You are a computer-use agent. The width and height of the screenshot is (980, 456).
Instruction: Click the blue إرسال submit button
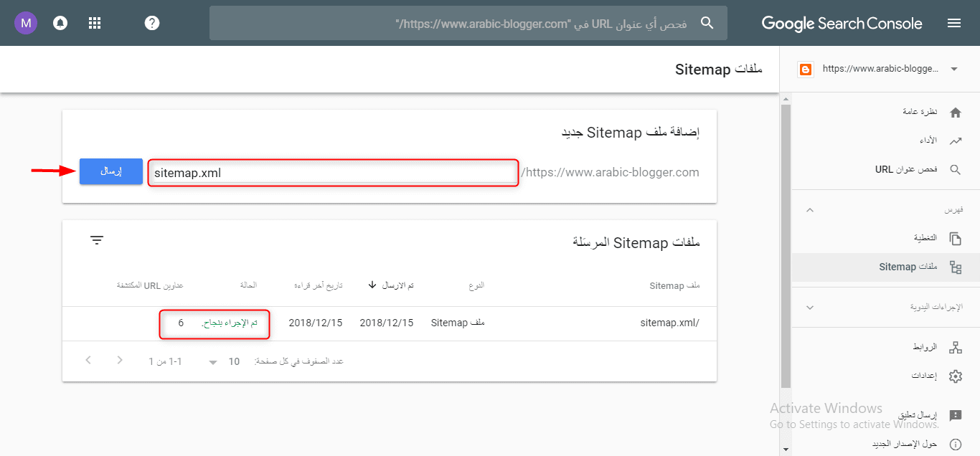pos(111,171)
